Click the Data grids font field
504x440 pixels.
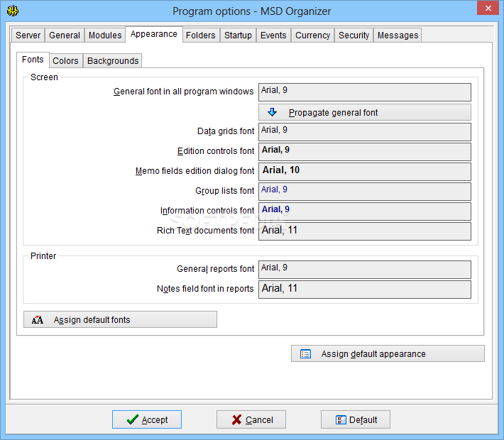click(x=365, y=132)
